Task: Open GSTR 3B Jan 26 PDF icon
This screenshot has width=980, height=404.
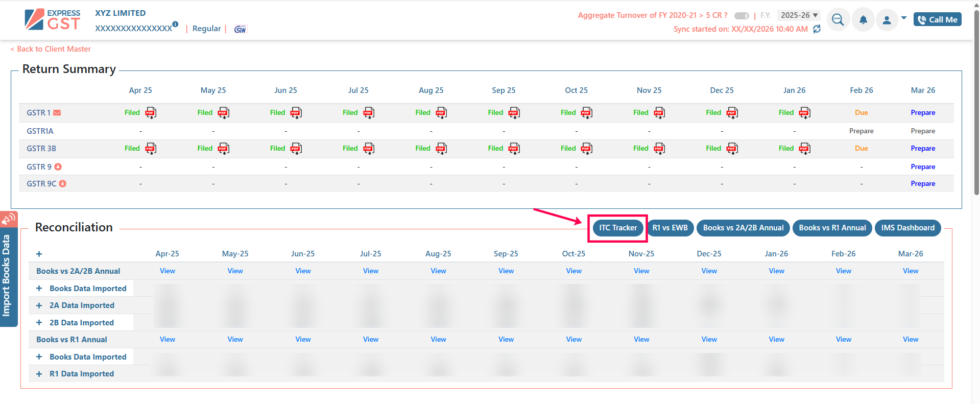Action: pyautogui.click(x=805, y=149)
